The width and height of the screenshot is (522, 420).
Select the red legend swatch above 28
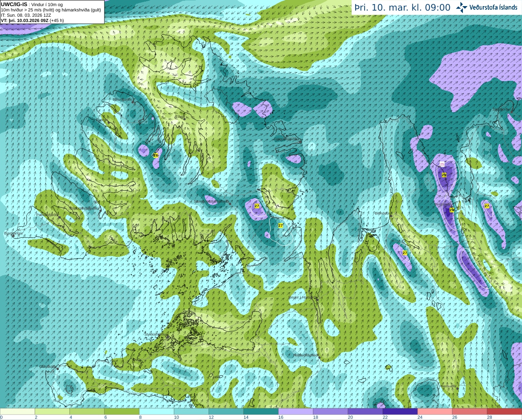pyautogui.click(x=504, y=411)
